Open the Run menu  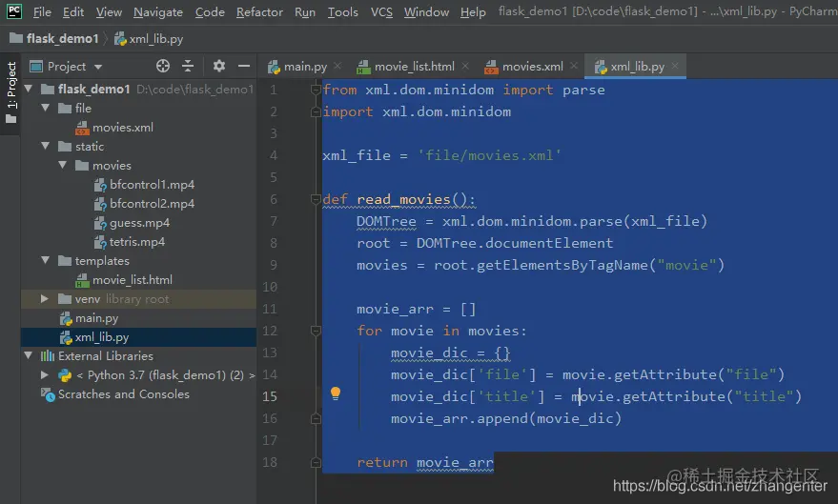pyautogui.click(x=305, y=11)
